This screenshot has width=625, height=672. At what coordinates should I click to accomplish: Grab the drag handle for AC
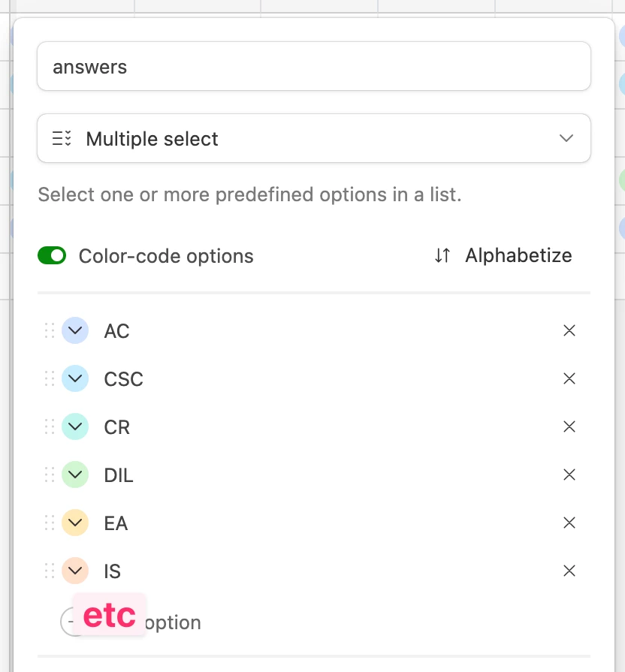pos(50,330)
